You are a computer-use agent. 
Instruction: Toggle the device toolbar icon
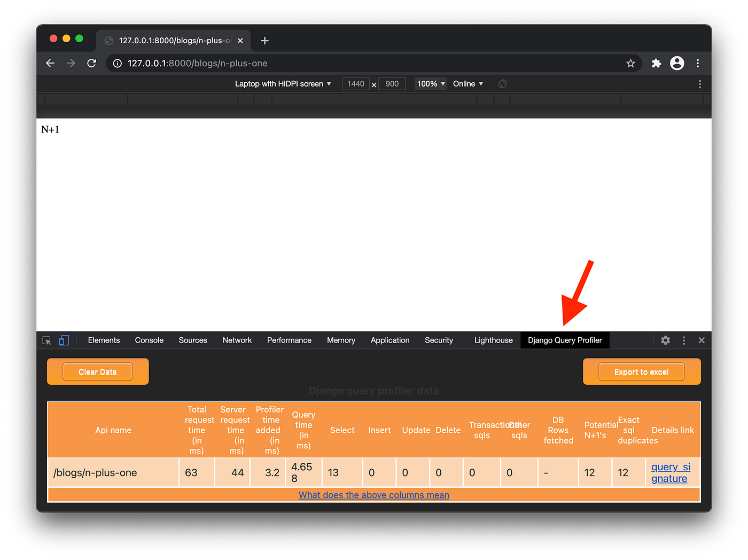[64, 340]
